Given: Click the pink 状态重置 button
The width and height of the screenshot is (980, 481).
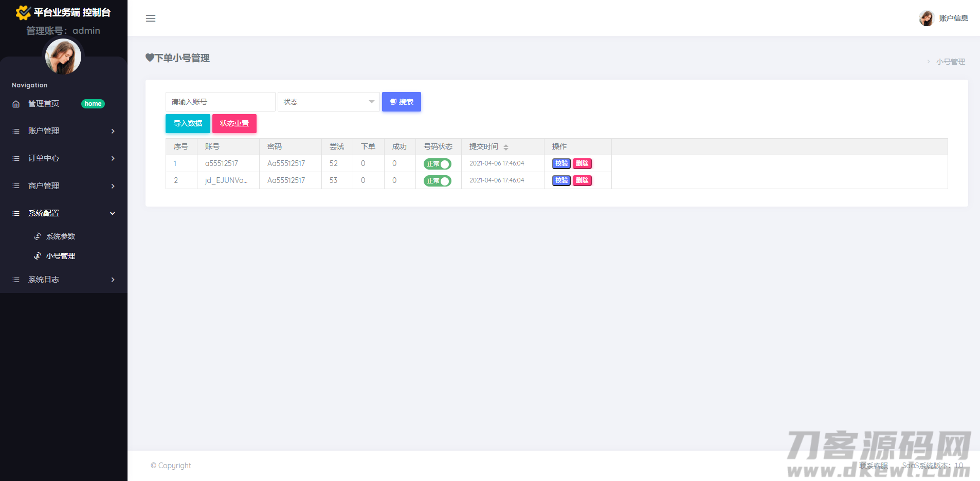Looking at the screenshot, I should click(x=234, y=123).
